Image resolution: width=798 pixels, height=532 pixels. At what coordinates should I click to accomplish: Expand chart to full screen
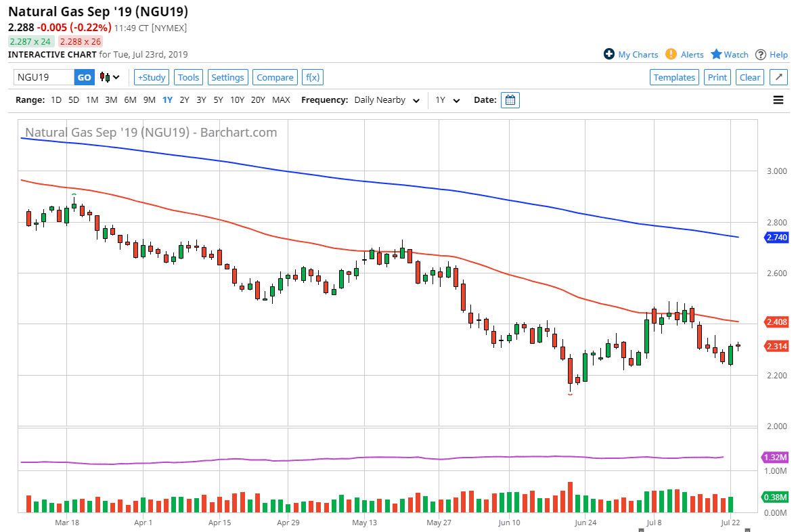point(778,77)
